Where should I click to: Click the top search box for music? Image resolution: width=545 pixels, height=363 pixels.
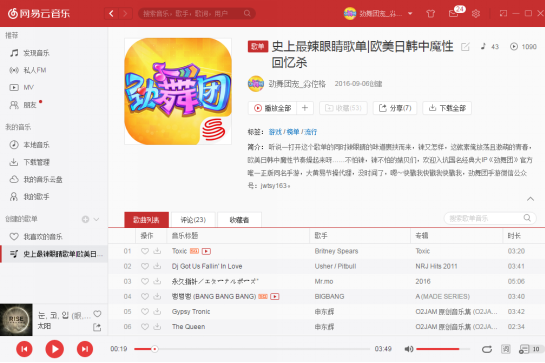click(x=197, y=14)
